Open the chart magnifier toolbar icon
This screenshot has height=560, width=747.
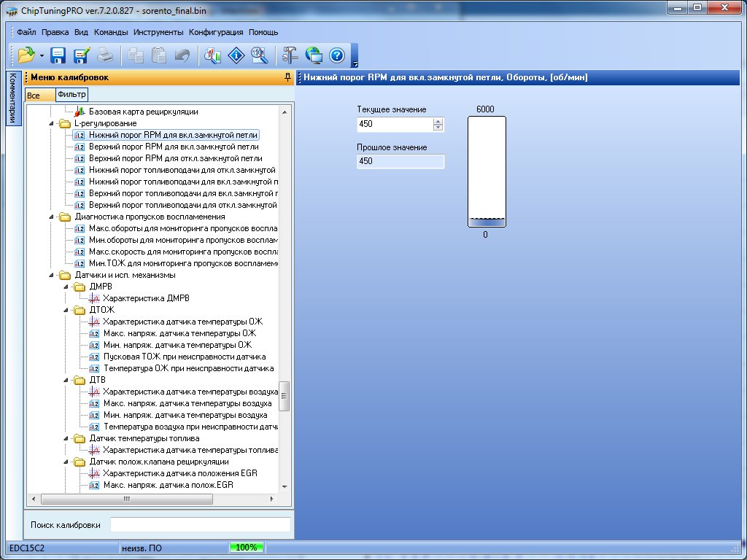tap(212, 55)
